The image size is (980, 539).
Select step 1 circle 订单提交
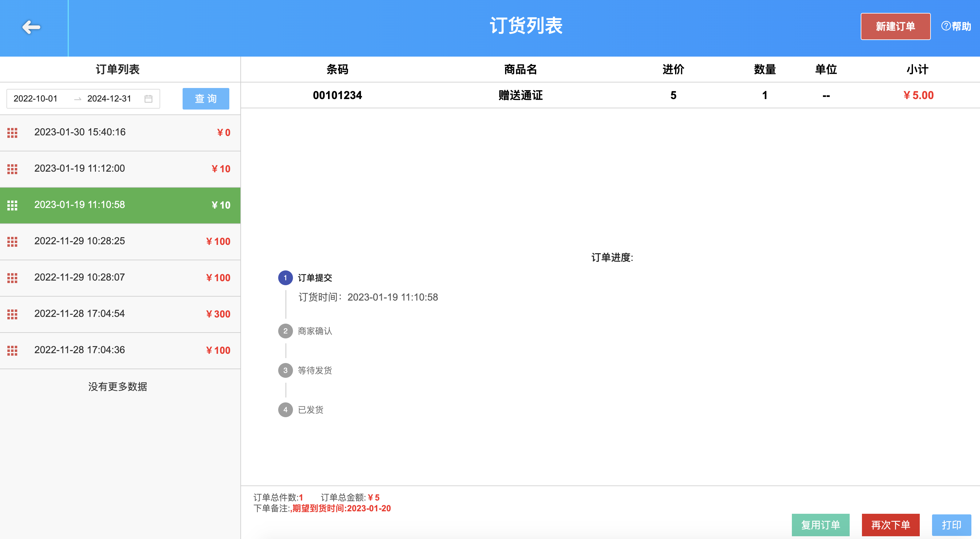tap(285, 278)
